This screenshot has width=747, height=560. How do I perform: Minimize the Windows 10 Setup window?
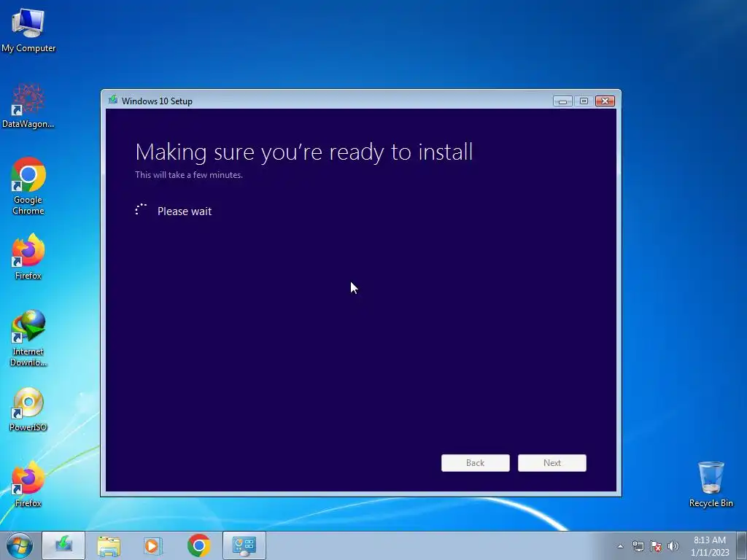pos(562,101)
